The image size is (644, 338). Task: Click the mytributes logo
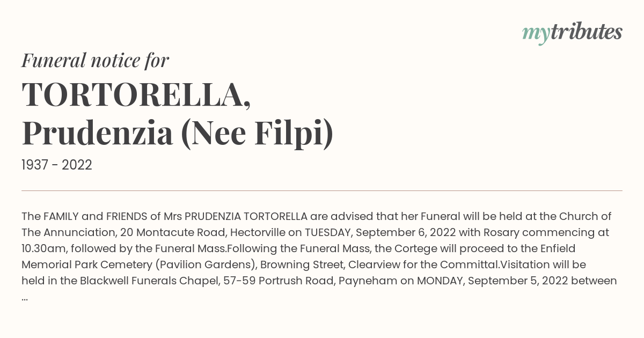pos(572,33)
